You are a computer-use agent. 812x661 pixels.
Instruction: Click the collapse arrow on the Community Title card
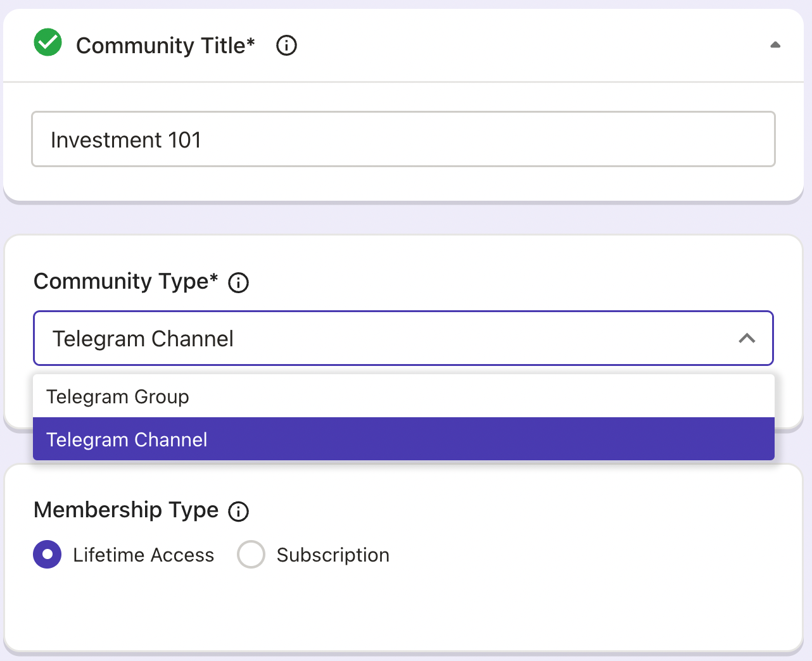[775, 45]
